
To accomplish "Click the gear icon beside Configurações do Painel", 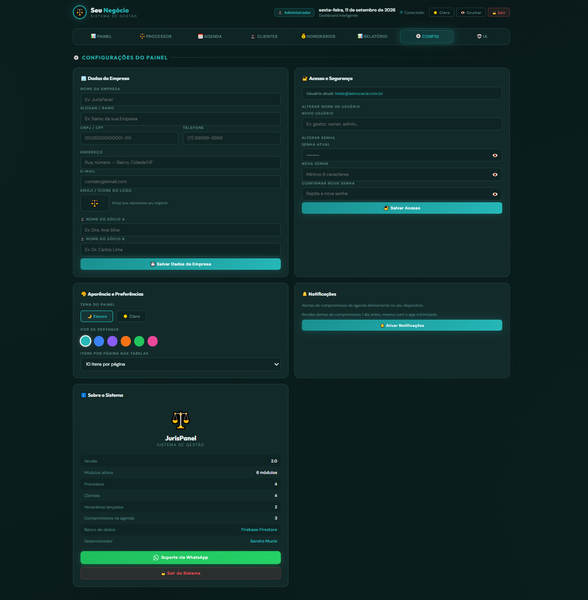I will (x=76, y=58).
